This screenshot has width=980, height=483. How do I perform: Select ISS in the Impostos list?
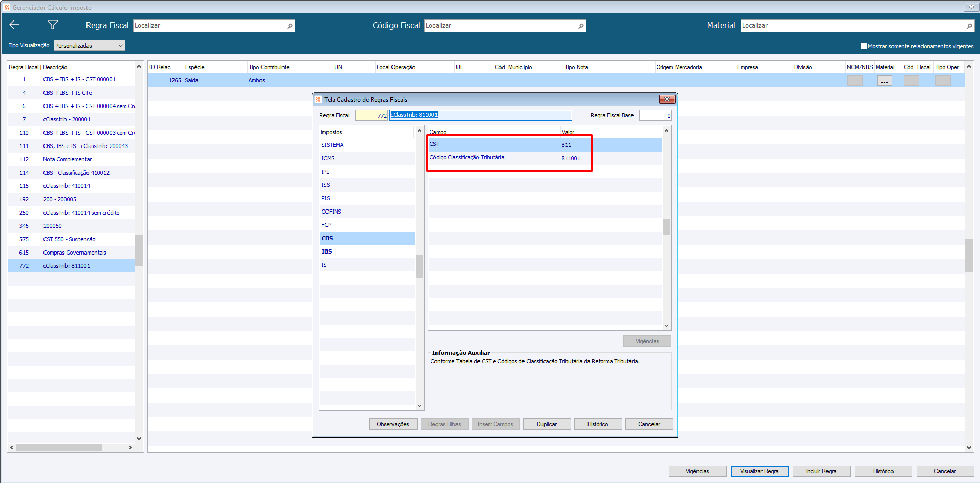367,185
